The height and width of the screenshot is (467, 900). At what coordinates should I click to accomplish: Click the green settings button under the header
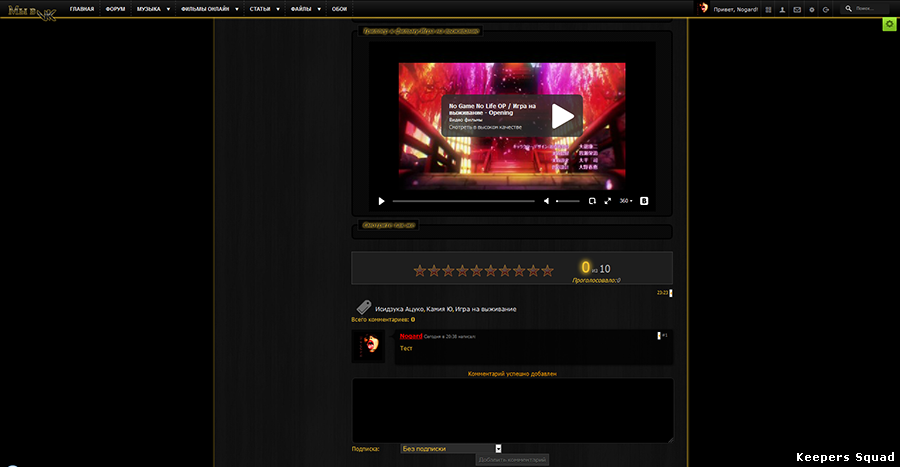tap(890, 24)
